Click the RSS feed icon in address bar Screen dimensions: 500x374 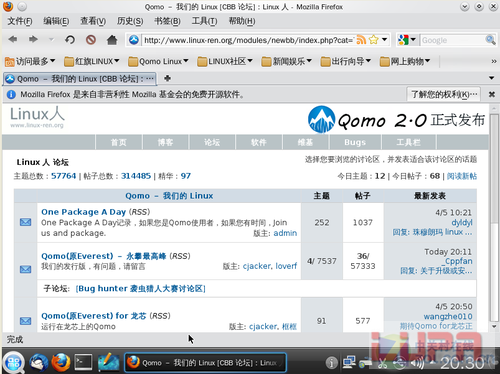pos(361,40)
